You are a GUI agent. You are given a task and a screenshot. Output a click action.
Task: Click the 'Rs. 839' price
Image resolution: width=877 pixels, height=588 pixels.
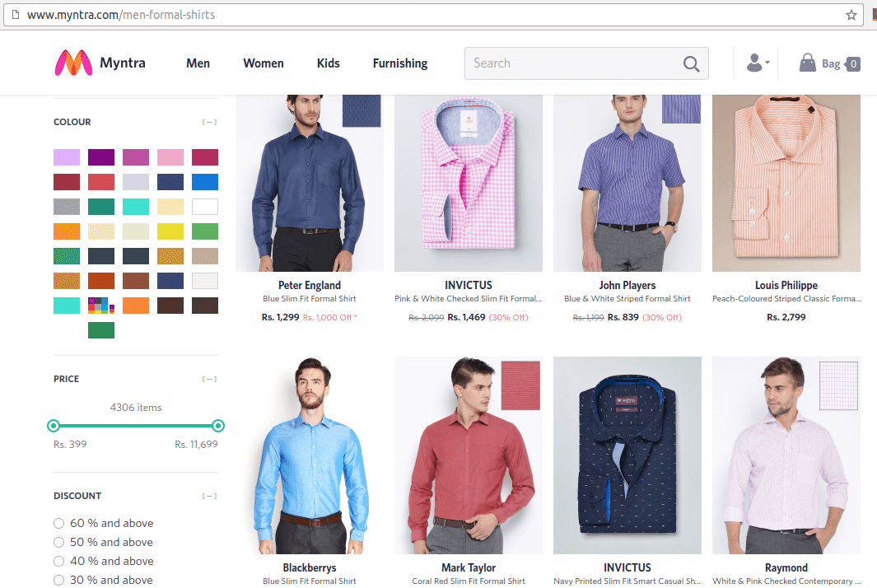click(x=623, y=317)
